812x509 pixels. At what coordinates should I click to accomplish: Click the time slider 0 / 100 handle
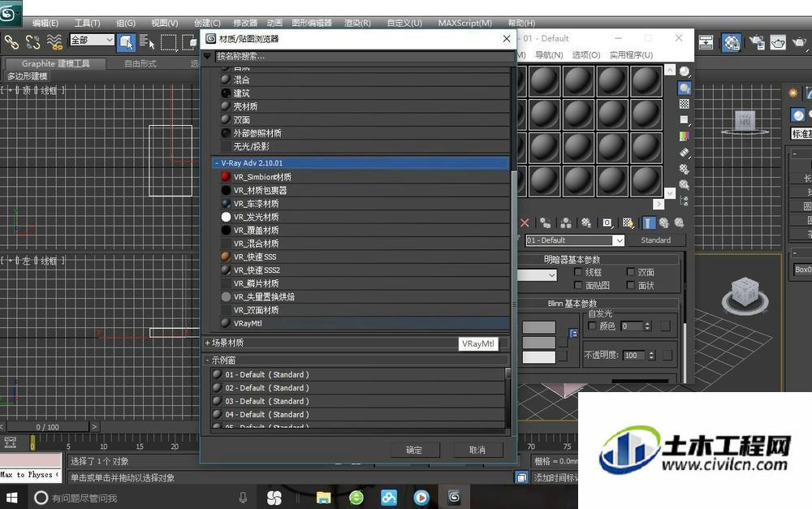point(48,427)
